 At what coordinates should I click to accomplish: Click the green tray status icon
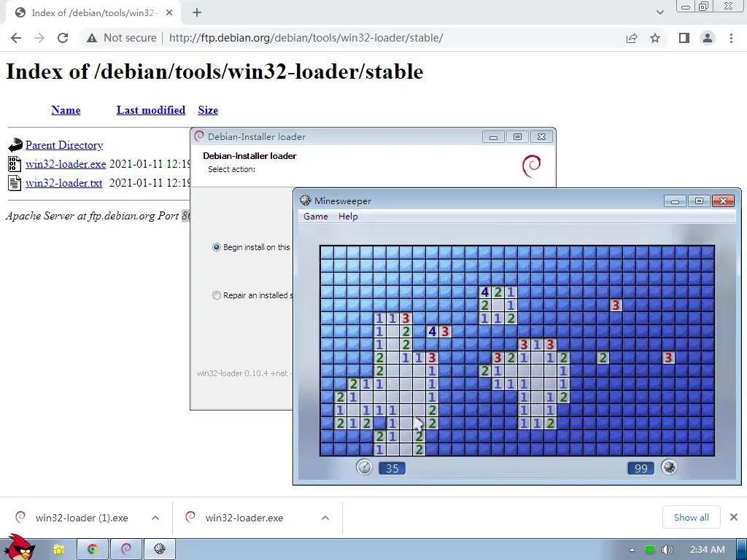click(650, 550)
